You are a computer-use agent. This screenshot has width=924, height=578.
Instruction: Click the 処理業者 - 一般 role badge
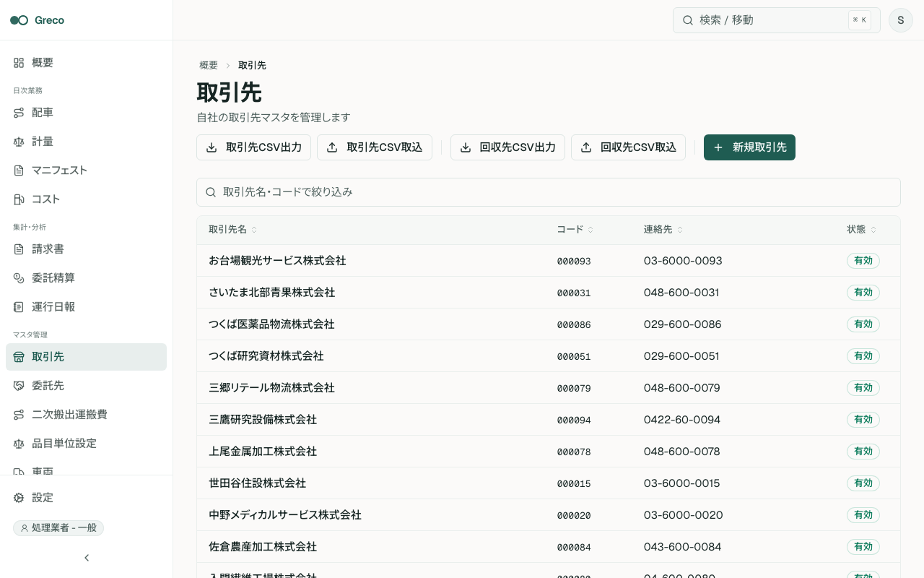coord(58,528)
